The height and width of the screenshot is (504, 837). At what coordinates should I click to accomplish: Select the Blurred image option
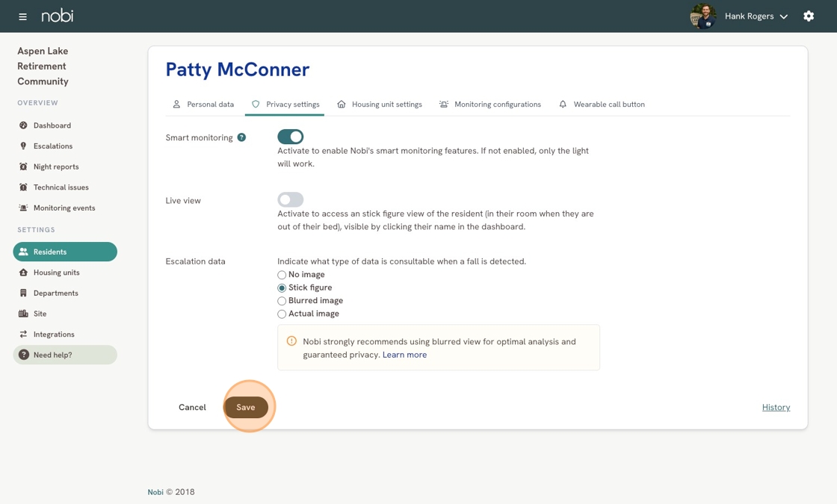[x=282, y=301]
